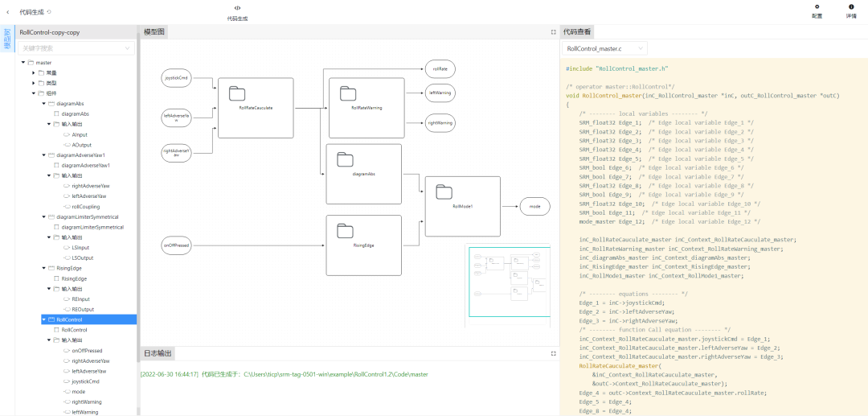Open 配置 settings gear icon

click(x=817, y=7)
